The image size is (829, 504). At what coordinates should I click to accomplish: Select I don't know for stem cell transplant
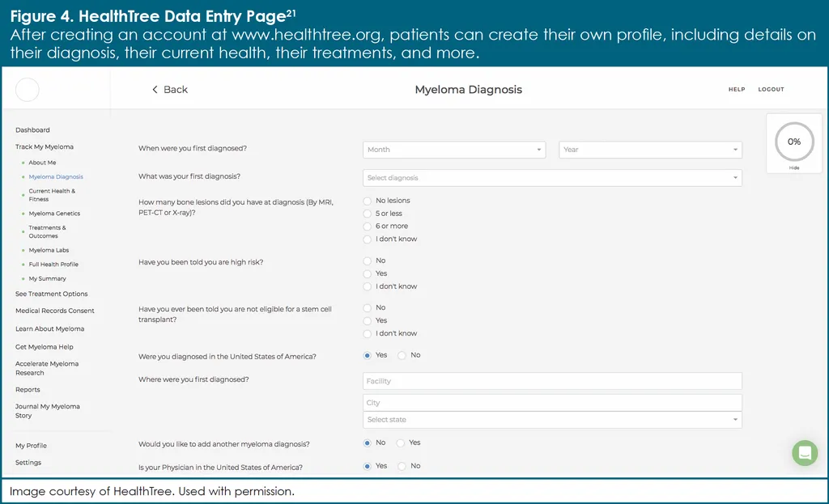tap(368, 334)
